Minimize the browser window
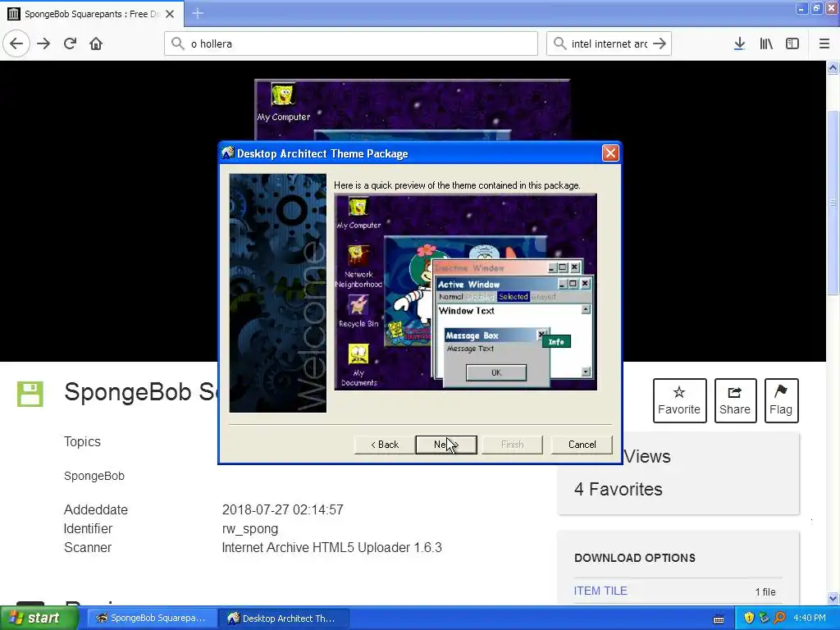The image size is (840, 630). (801, 8)
